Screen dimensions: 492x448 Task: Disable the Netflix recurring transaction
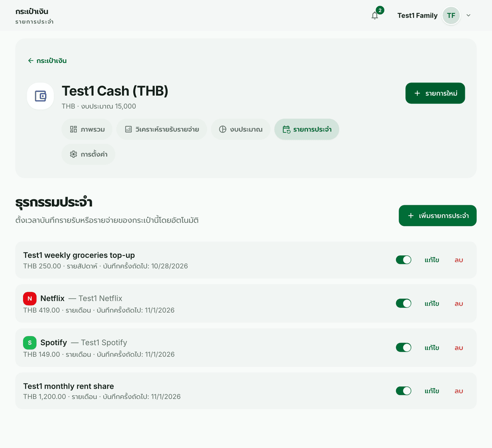[x=403, y=304]
